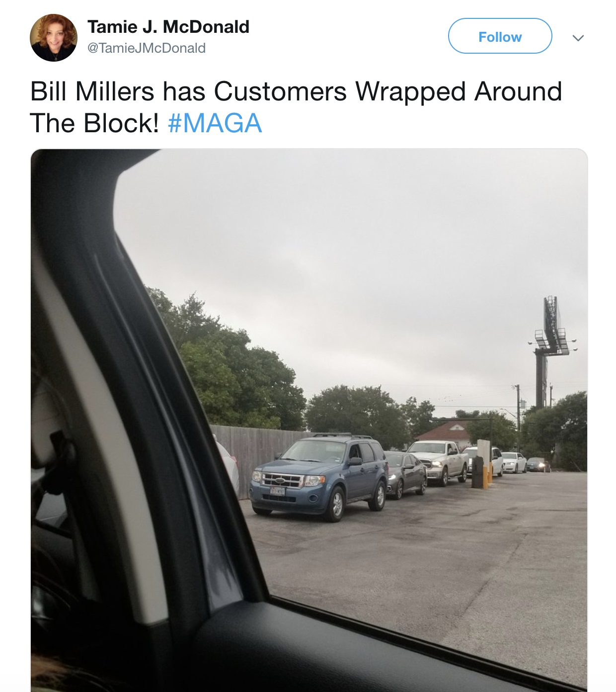The image size is (616, 692).
Task: Open Tamie J. McDonald's profile avatar
Action: pyautogui.click(x=54, y=38)
